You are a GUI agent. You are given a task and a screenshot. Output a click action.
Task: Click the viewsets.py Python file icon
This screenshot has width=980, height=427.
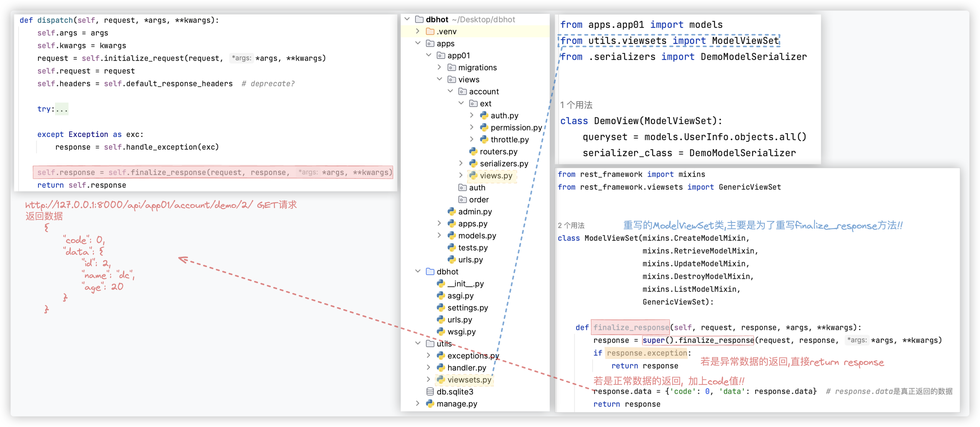click(x=440, y=380)
